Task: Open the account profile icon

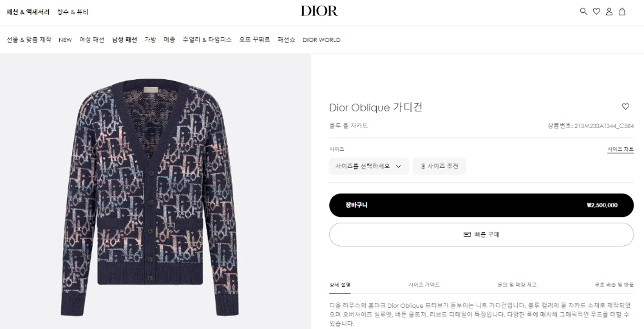Action: coord(609,12)
